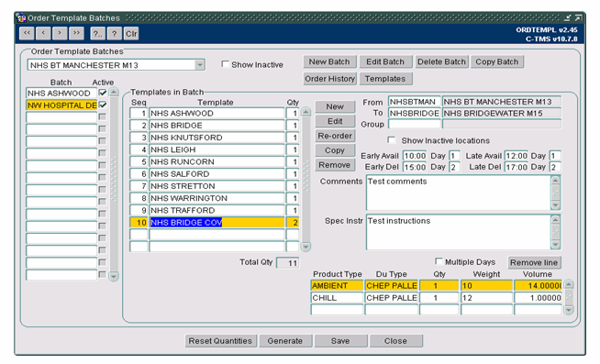Click the Close button at bottom
Viewport: 600px width, 364px height.
tap(396, 341)
